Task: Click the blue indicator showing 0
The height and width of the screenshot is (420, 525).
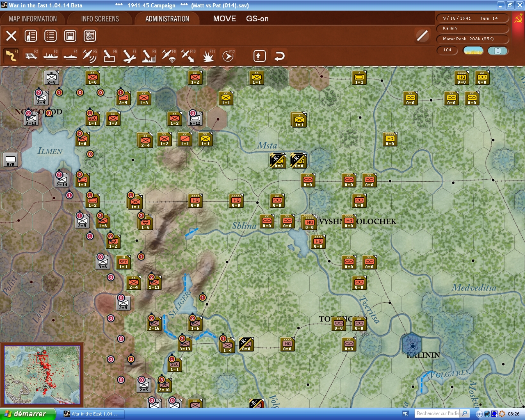Action: click(498, 50)
